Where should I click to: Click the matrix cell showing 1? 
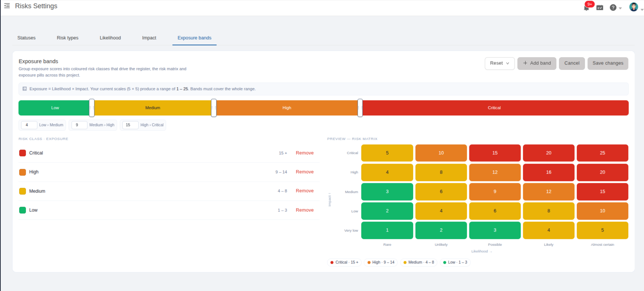(x=387, y=230)
